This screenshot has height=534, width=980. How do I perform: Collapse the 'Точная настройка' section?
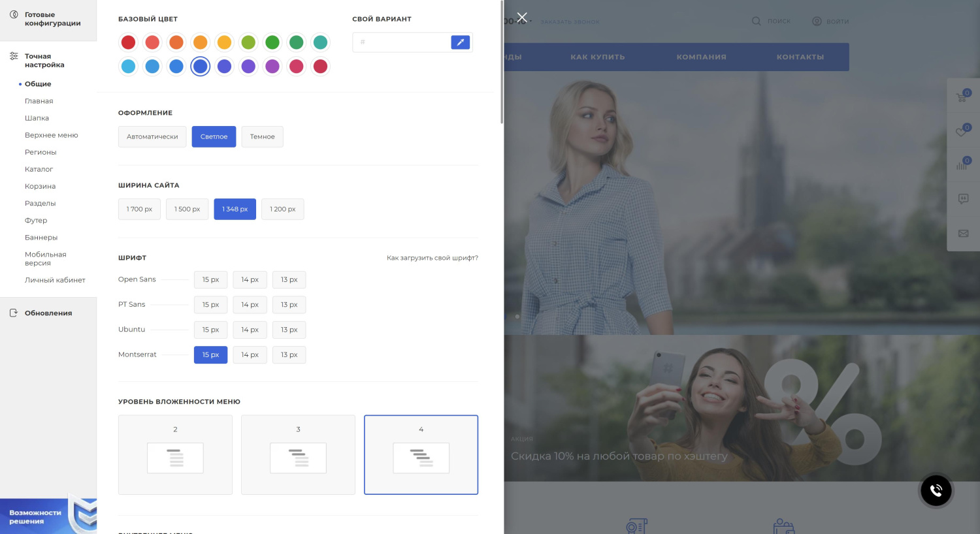tap(44, 61)
